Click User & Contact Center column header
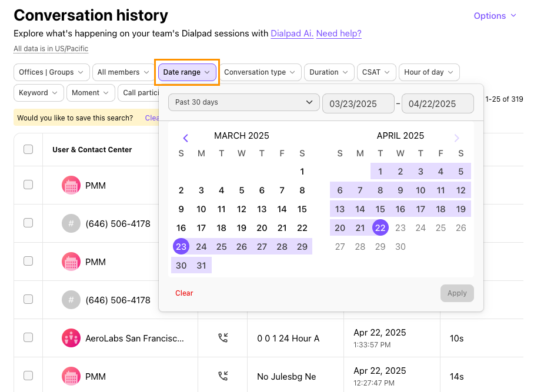The width and height of the screenshot is (534, 392). [x=92, y=150]
